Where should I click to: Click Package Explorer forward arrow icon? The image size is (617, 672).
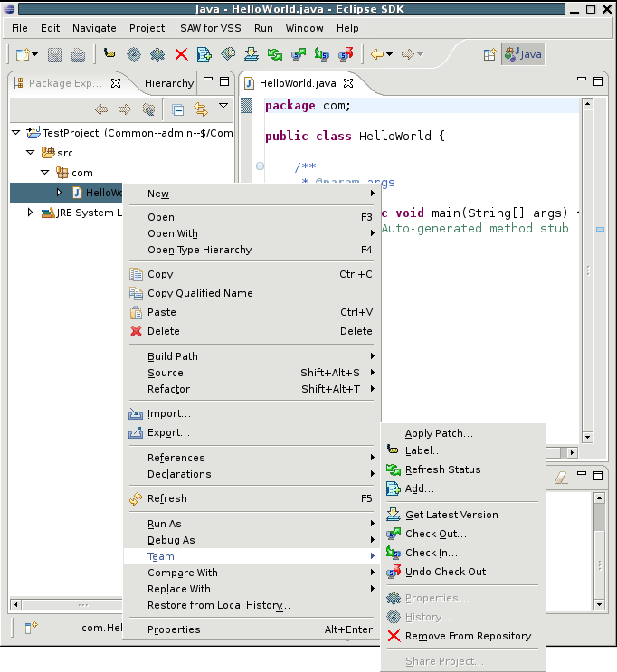pyautogui.click(x=125, y=109)
